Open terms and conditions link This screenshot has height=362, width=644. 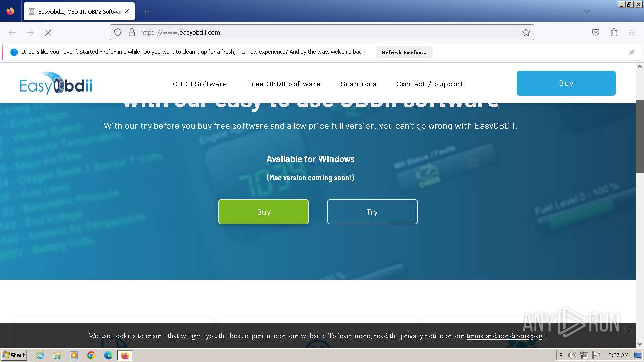click(498, 336)
